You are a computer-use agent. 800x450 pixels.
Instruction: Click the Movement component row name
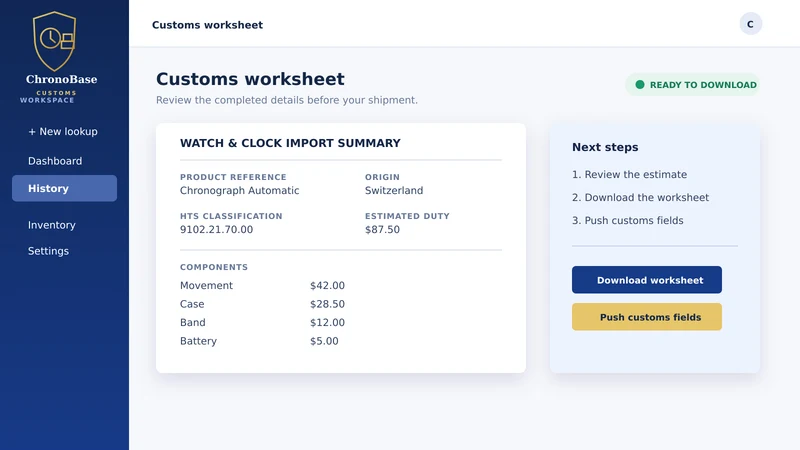[x=206, y=286]
